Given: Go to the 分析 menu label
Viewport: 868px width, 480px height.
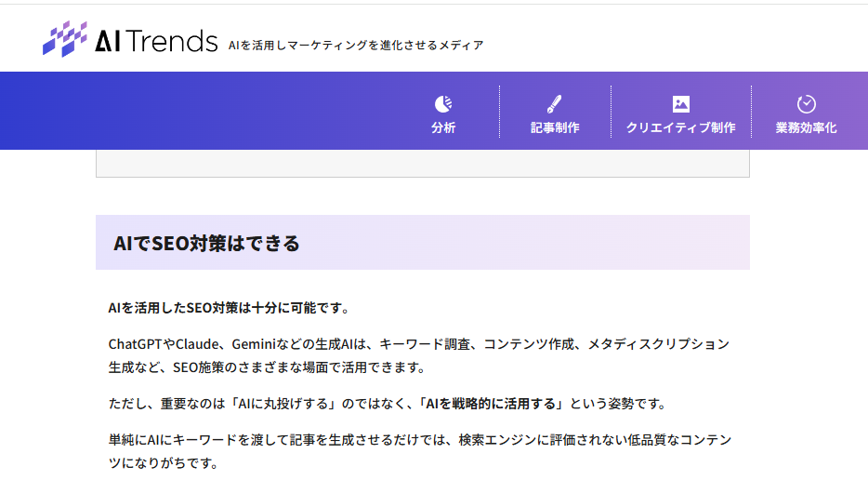Looking at the screenshot, I should [443, 128].
